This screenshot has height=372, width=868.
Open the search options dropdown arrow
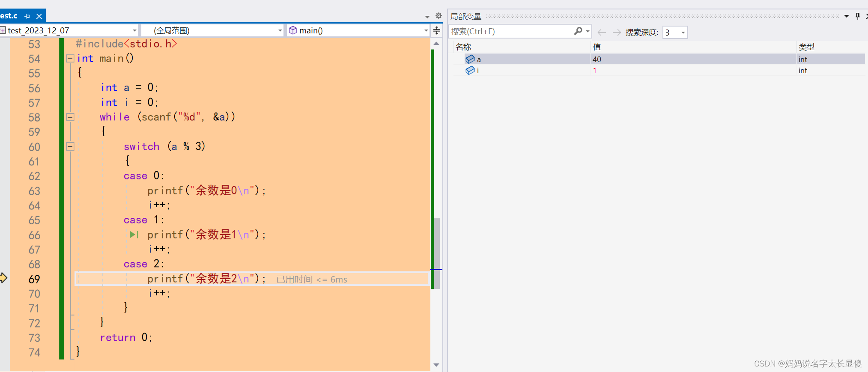pos(588,31)
